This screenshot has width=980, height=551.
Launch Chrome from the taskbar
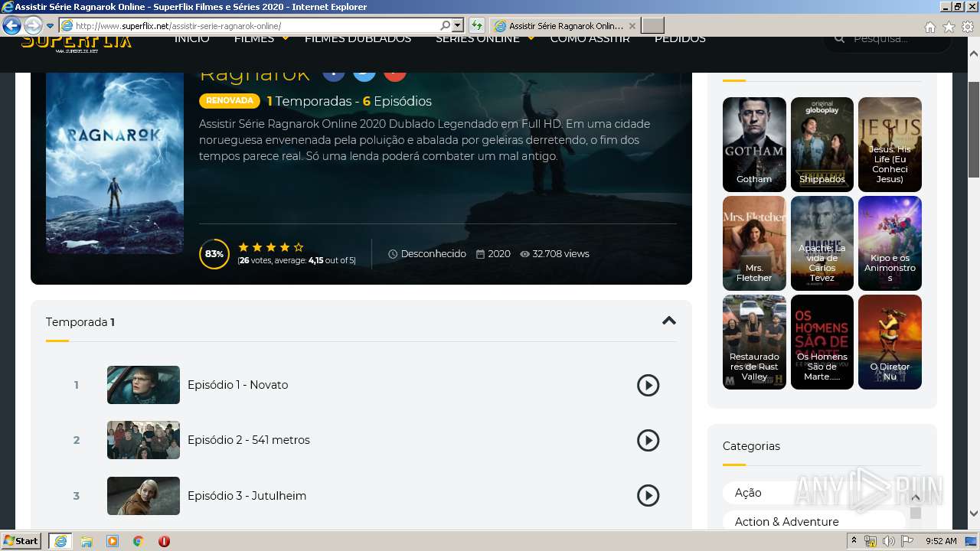point(139,541)
